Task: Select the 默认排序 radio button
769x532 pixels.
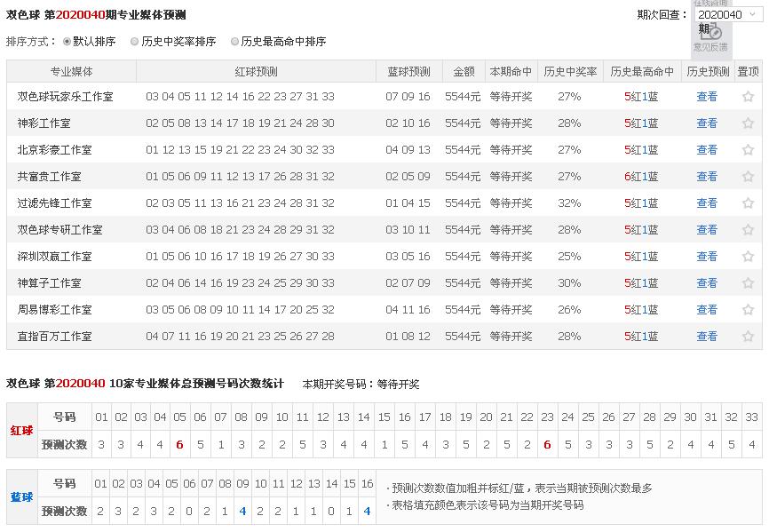Action: click(x=67, y=42)
